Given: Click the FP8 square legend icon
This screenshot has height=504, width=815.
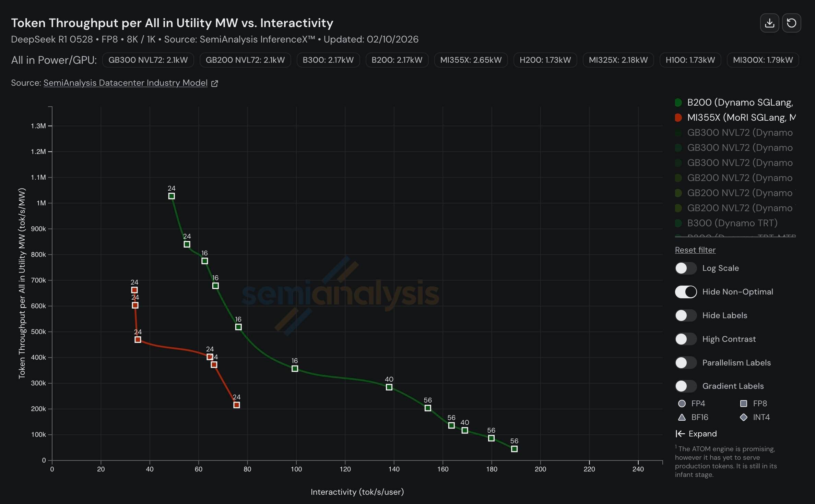Looking at the screenshot, I should pyautogui.click(x=744, y=404).
